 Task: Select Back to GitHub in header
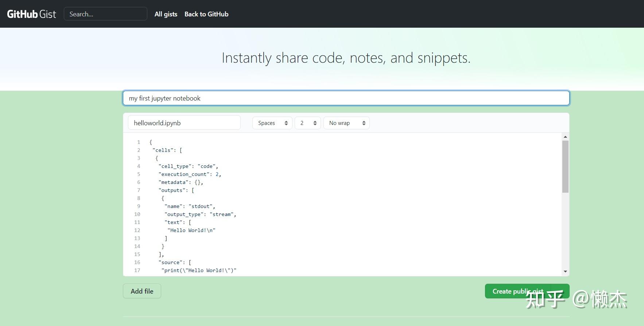[206, 14]
